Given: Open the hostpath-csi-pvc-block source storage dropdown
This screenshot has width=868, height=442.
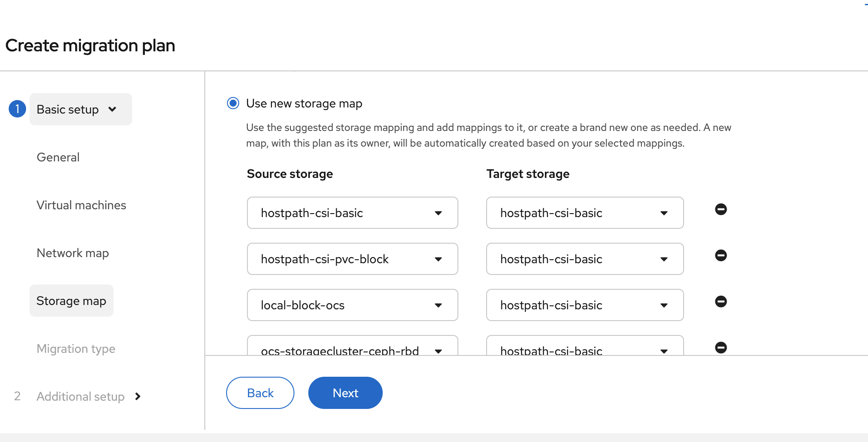Looking at the screenshot, I should (352, 259).
